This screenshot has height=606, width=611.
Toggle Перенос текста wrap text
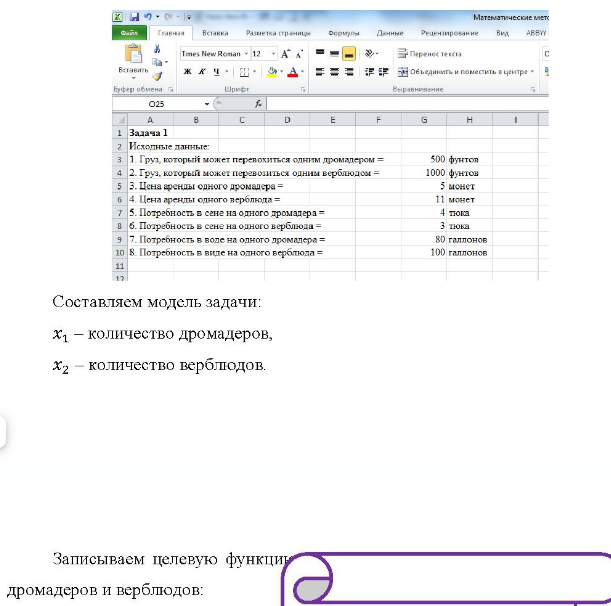(429, 54)
